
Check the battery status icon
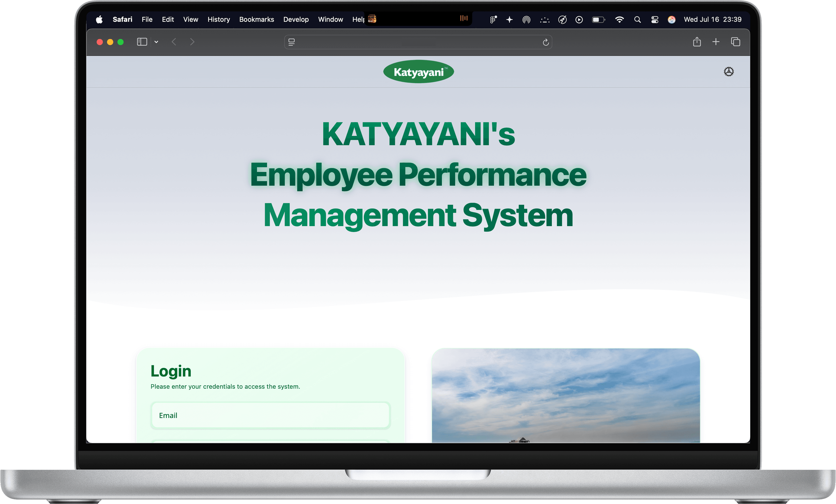598,20
